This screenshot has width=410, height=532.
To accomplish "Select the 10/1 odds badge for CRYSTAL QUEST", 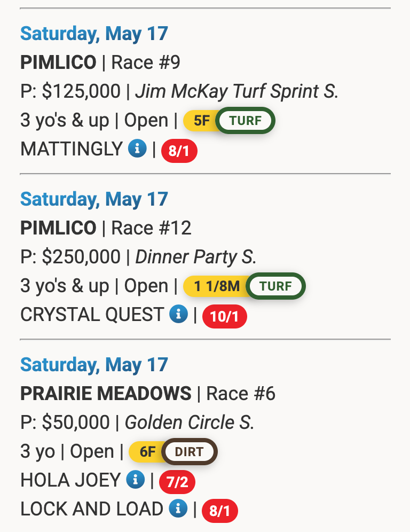I will 224,317.
